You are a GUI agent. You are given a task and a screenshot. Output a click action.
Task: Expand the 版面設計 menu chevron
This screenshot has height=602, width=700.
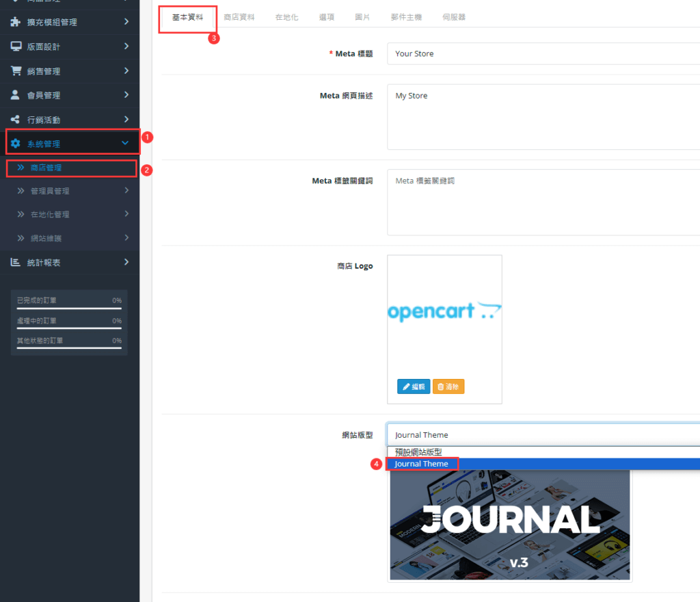click(x=126, y=46)
